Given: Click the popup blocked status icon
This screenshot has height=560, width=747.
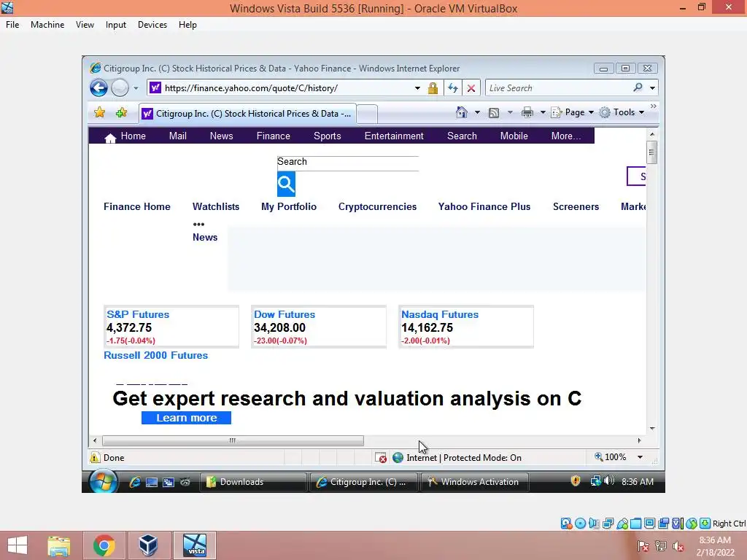Looking at the screenshot, I should tap(381, 458).
